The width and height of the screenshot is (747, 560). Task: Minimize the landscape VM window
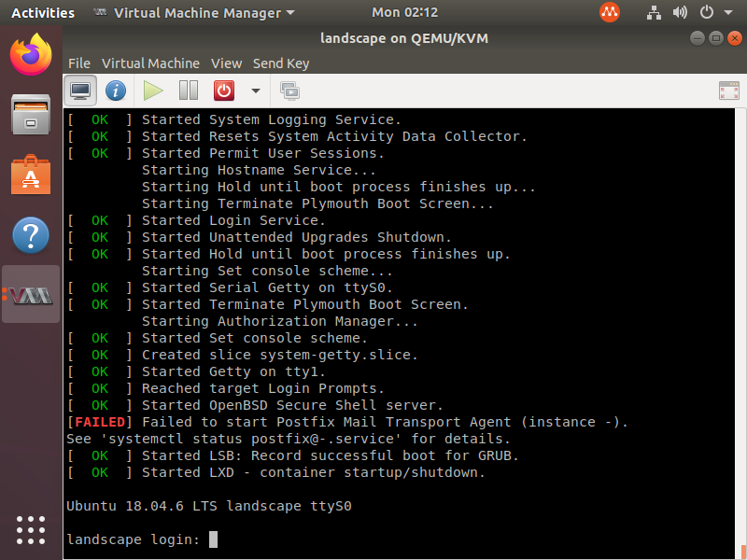pyautogui.click(x=697, y=38)
